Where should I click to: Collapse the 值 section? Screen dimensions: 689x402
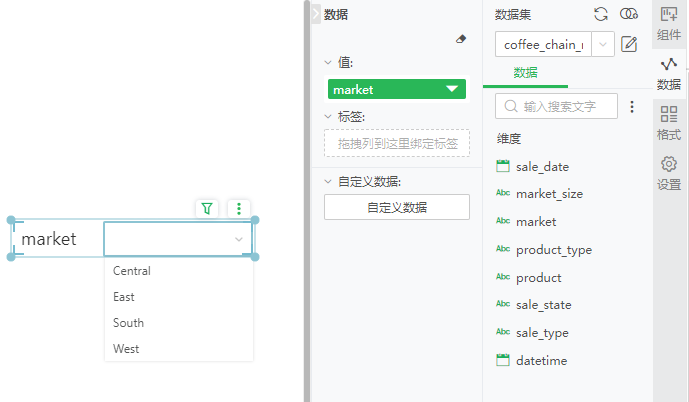point(329,62)
